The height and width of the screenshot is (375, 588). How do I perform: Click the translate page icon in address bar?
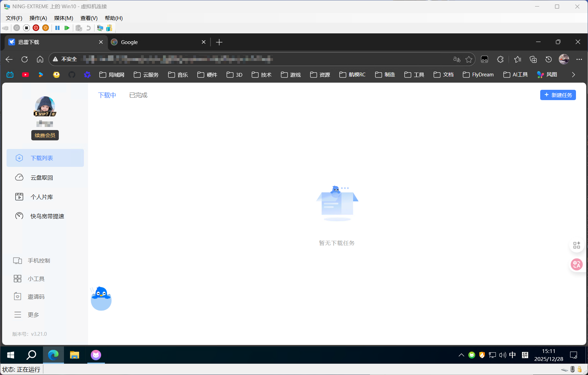point(457,60)
